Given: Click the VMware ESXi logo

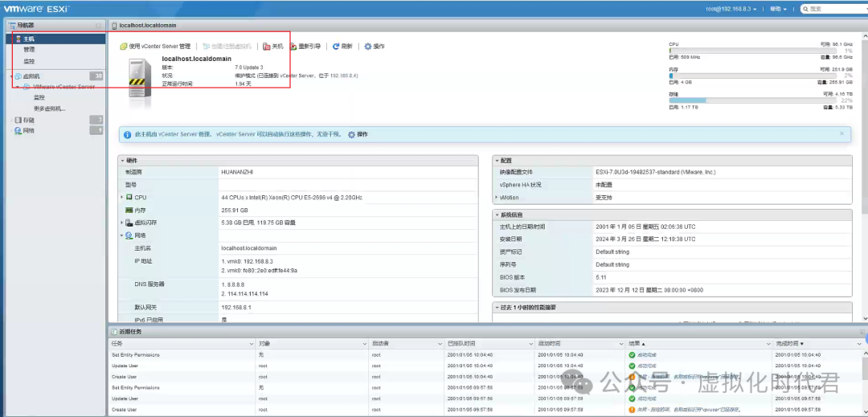Looking at the screenshot, I should pos(36,9).
